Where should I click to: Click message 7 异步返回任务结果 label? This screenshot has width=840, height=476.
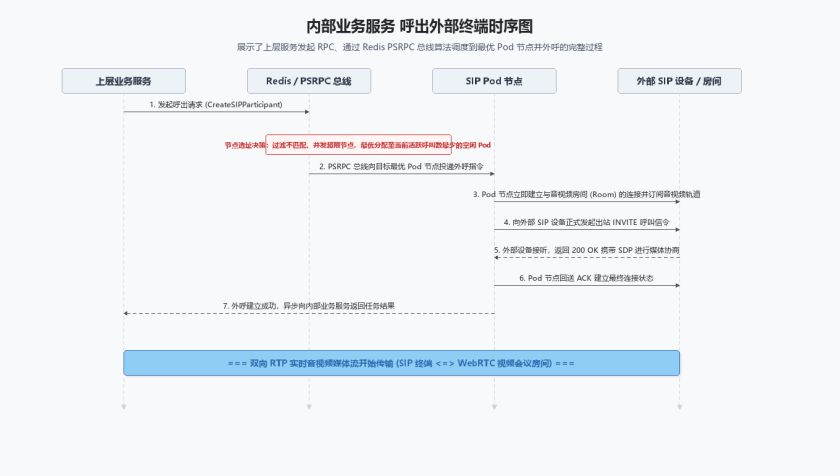[309, 306]
